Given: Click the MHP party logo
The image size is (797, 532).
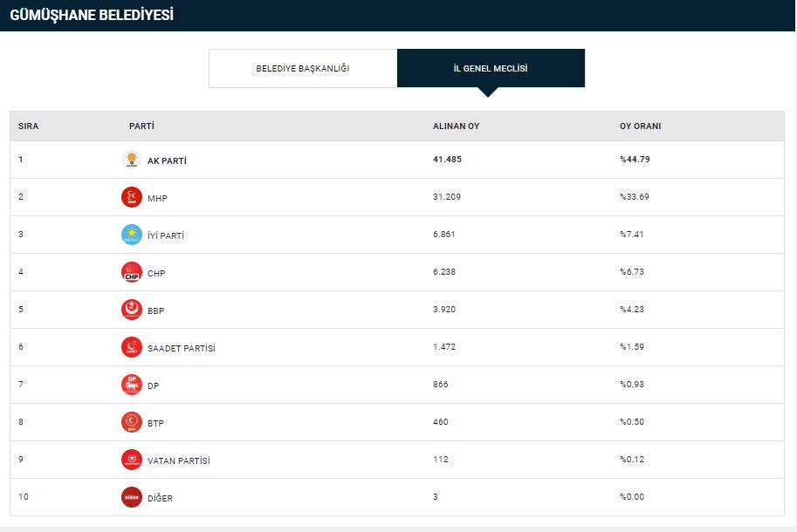Looking at the screenshot, I should point(132,197).
